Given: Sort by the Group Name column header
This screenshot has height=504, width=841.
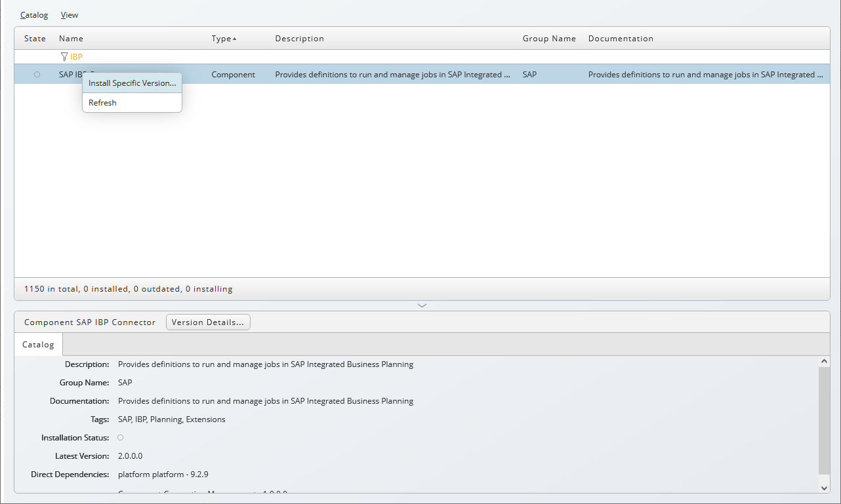Looking at the screenshot, I should (549, 39).
